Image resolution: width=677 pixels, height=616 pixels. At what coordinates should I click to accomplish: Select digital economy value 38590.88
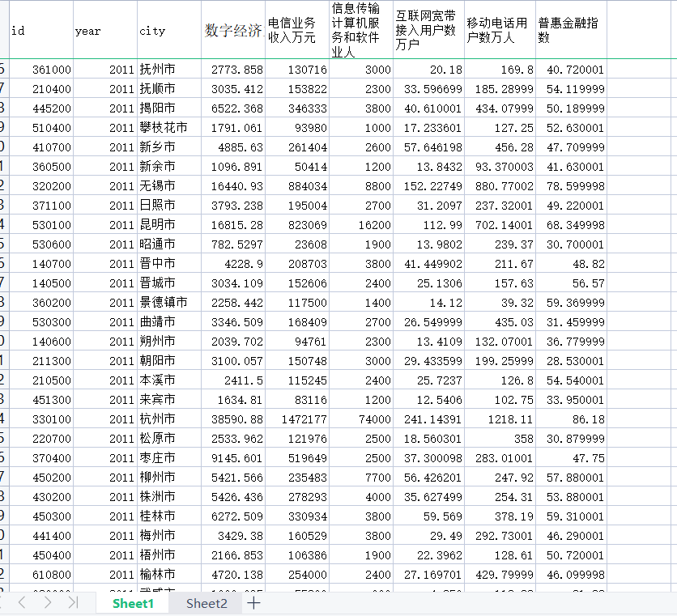pyautogui.click(x=233, y=418)
